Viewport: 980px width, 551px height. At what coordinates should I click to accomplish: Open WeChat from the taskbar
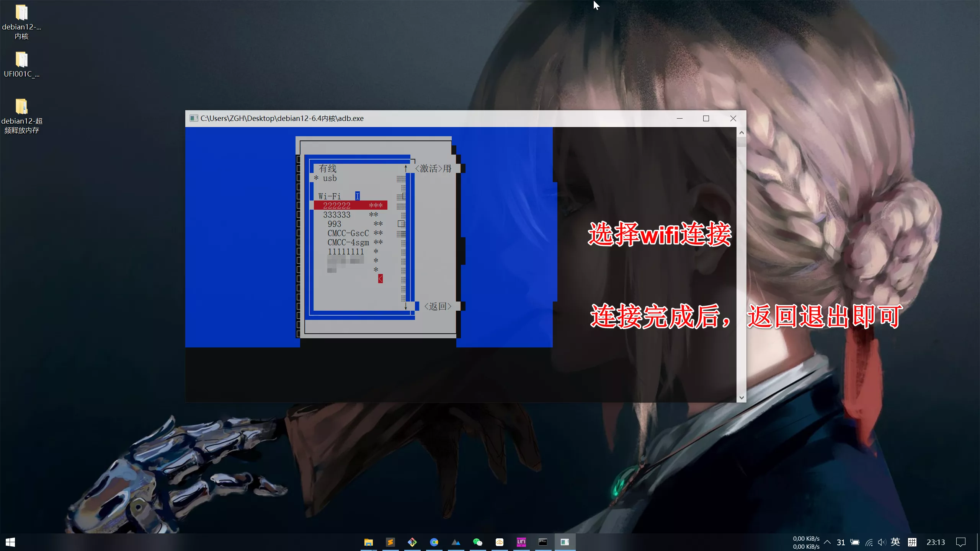coord(477,542)
